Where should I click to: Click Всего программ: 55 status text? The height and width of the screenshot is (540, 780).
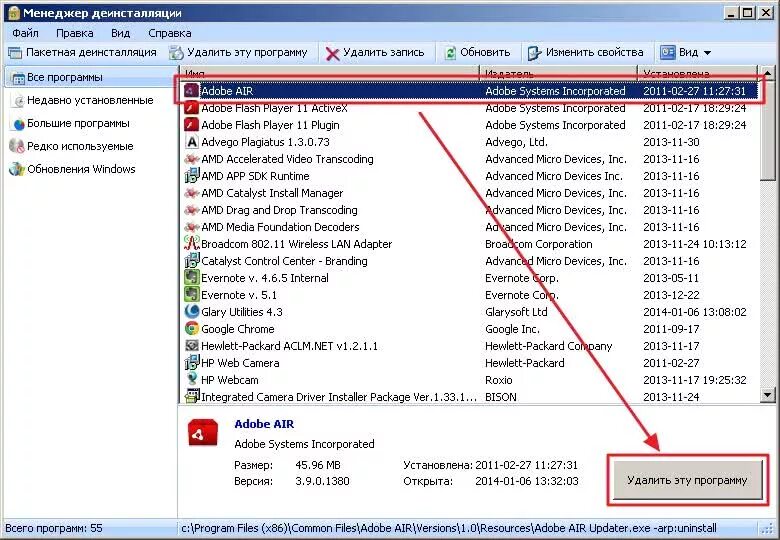54,528
